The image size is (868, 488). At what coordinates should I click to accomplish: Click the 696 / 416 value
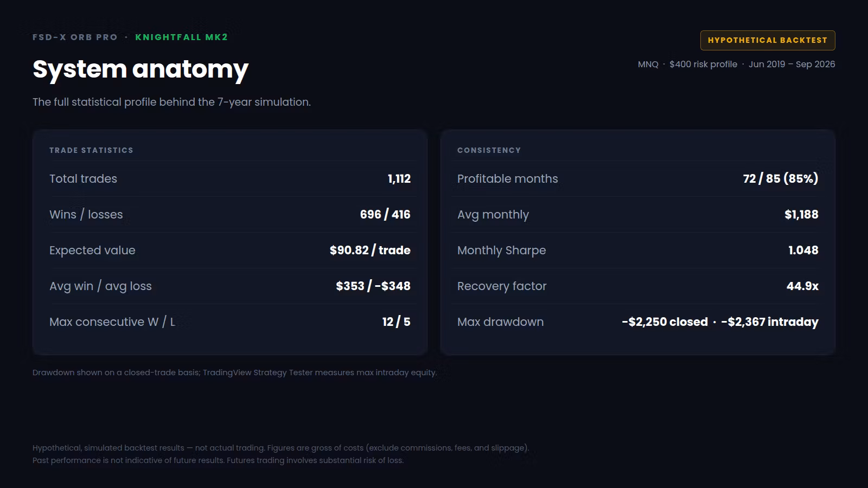tap(385, 215)
